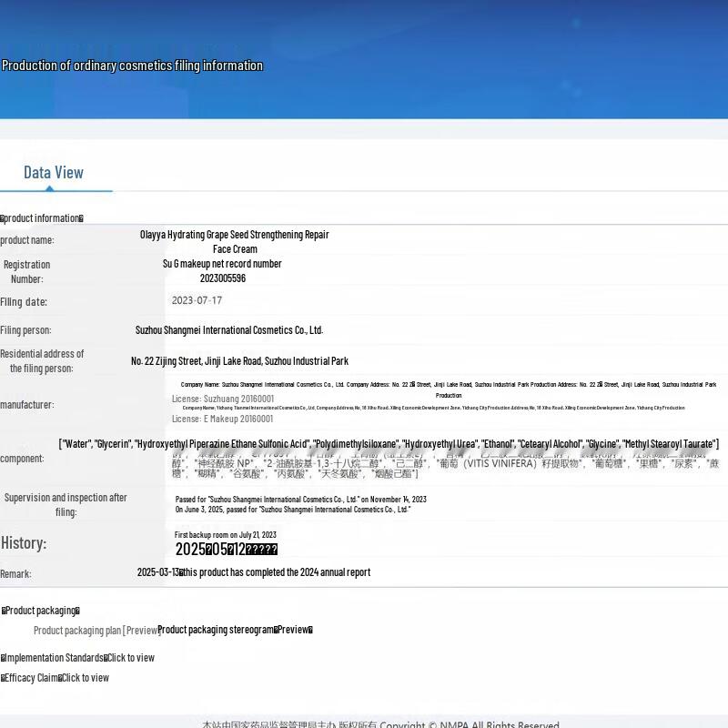Click the English ingredient list starting with Water

(389, 444)
